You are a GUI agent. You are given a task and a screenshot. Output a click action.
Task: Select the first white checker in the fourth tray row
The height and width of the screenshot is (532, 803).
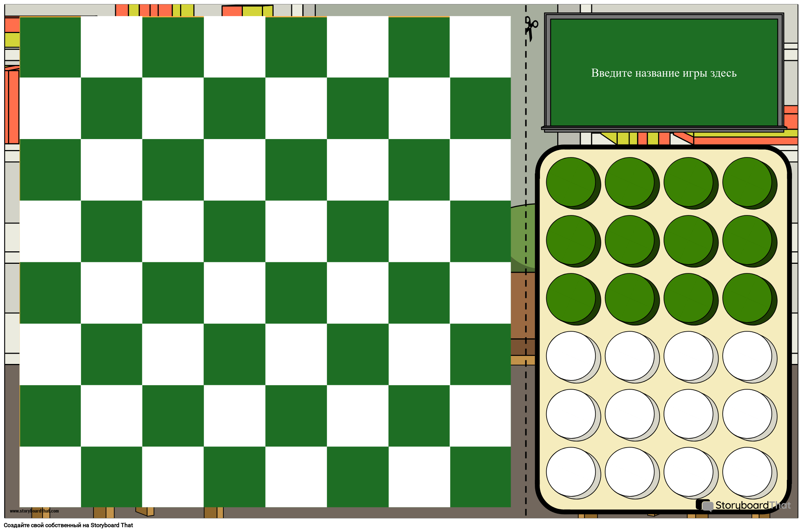tap(571, 356)
